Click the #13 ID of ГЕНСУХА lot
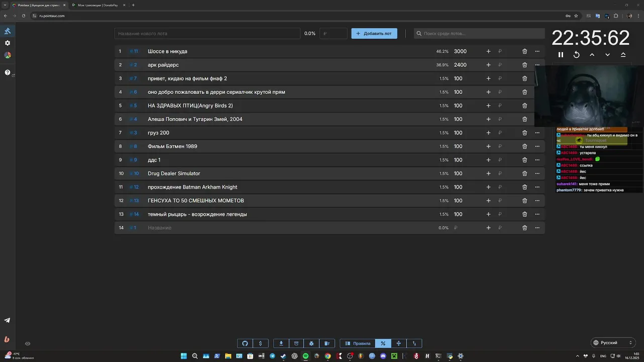This screenshot has width=644, height=362. tap(134, 201)
